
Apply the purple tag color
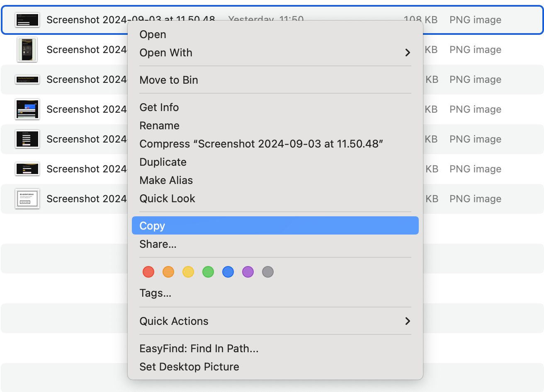[x=248, y=272]
